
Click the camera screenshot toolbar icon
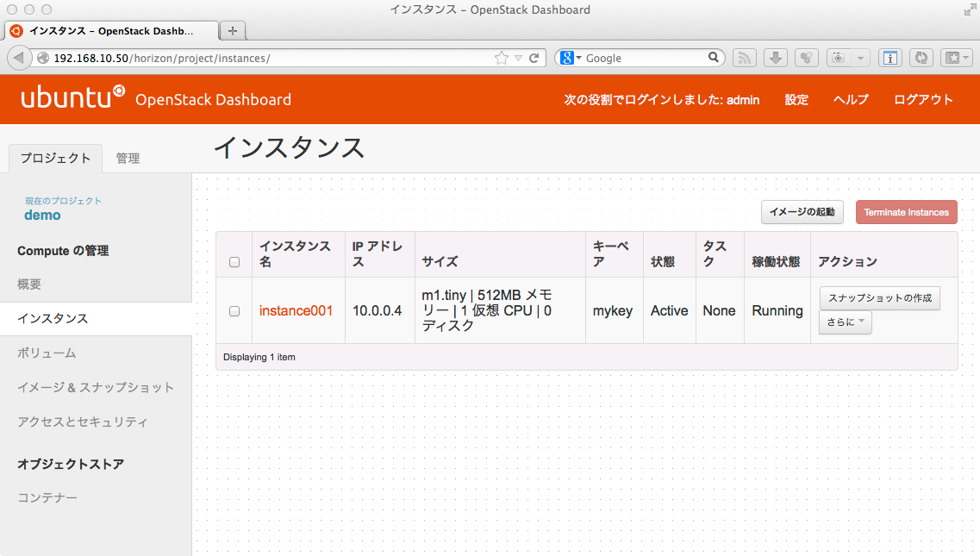pyautogui.click(x=839, y=58)
